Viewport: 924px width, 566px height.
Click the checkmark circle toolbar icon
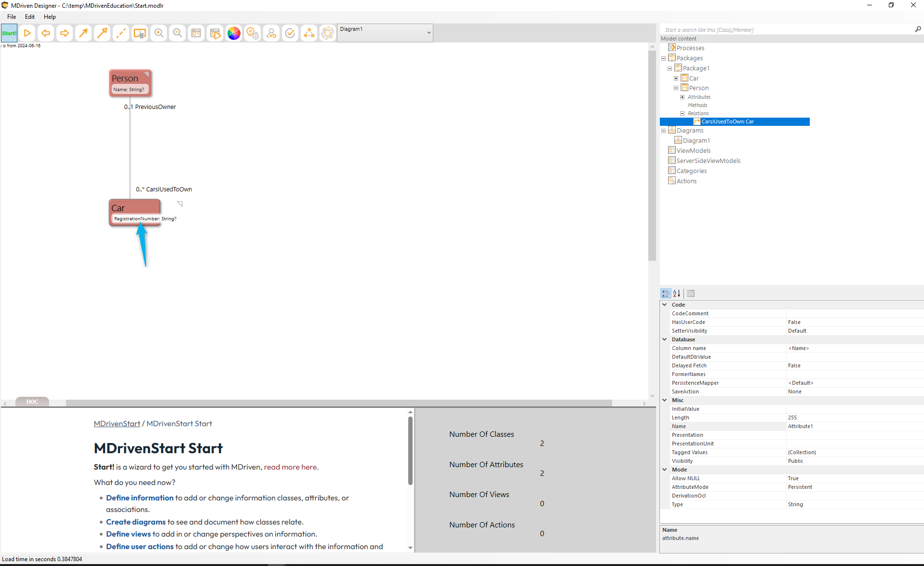point(290,33)
